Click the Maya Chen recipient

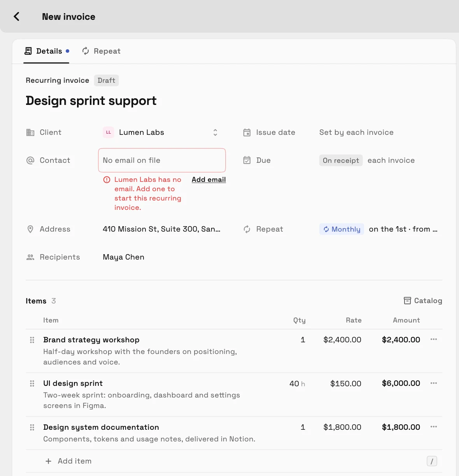click(x=123, y=257)
